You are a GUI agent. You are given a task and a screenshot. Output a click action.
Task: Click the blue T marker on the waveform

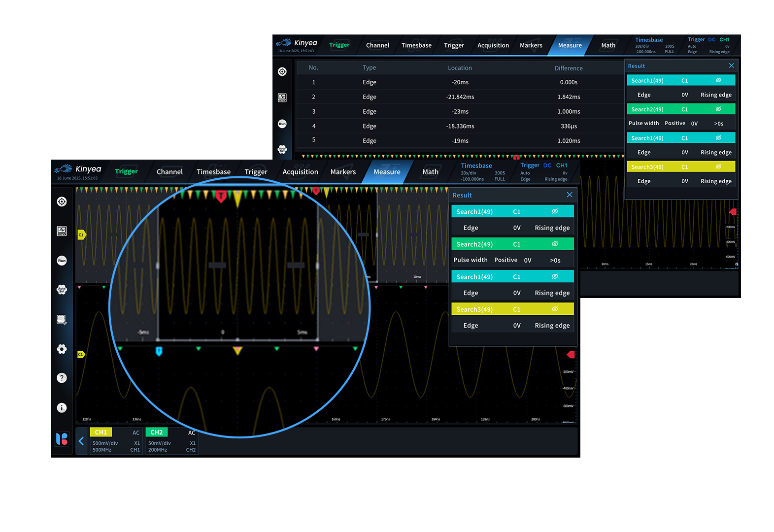point(159,351)
